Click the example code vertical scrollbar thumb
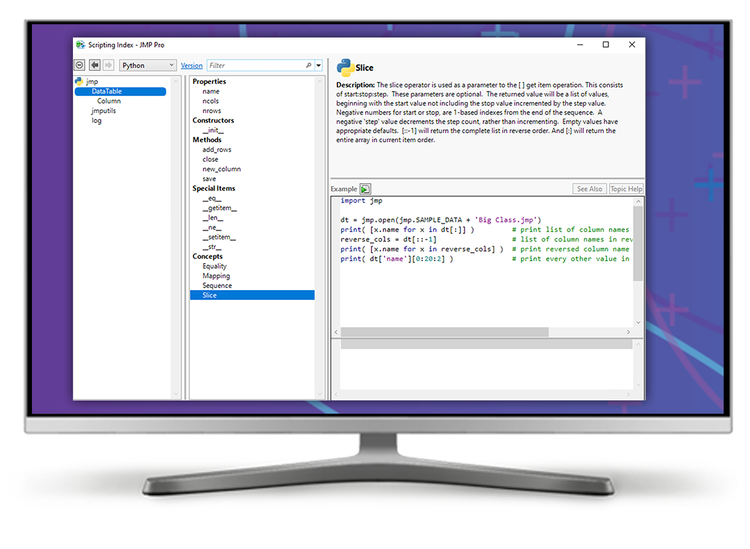The image size is (750, 549). tap(638, 243)
